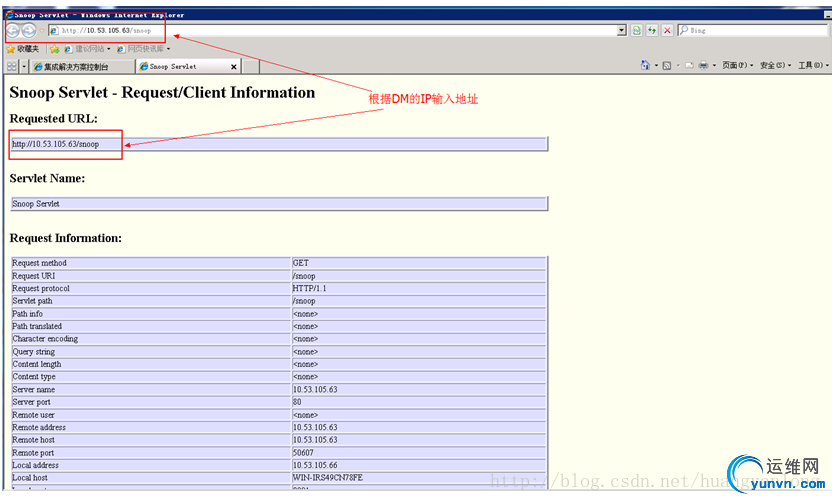Refresh the page with the green arrows

(x=652, y=31)
